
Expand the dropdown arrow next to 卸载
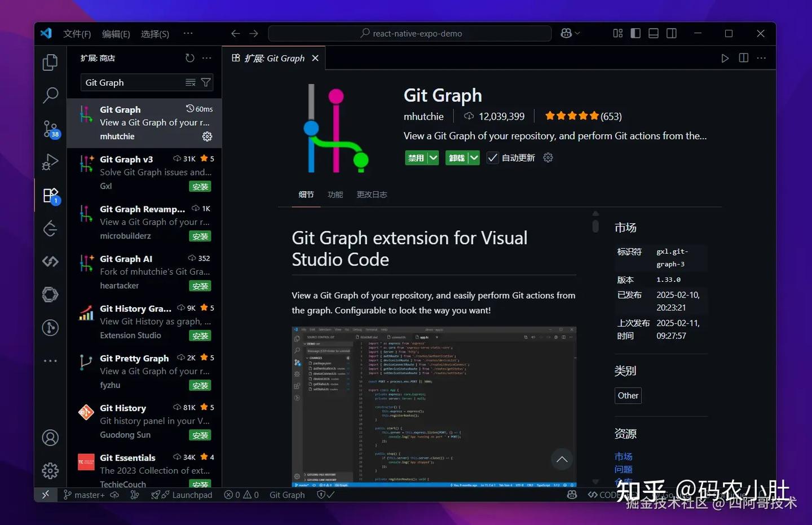click(474, 158)
